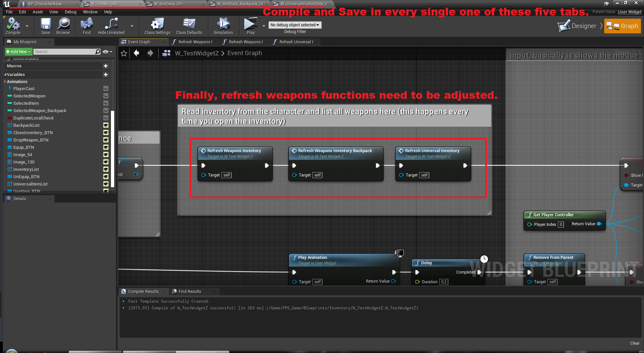Toggle visibility eye for SelectedWeapon variable
This screenshot has width=644, height=353.
click(x=106, y=96)
